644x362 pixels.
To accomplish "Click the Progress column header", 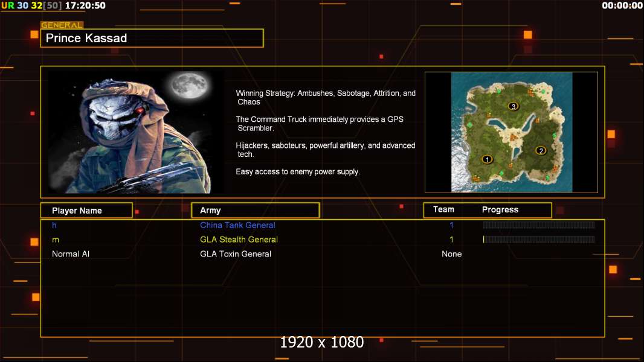I will coord(500,209).
